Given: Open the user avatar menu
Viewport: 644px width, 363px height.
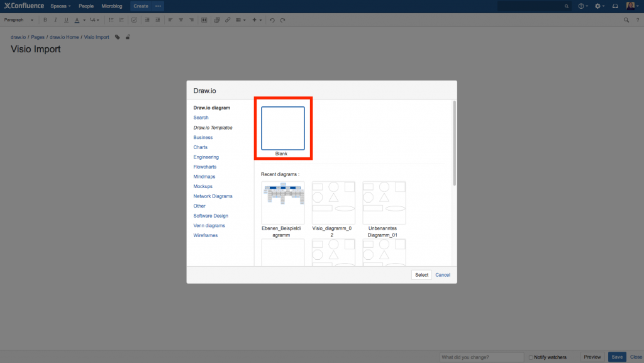Looking at the screenshot, I should click(x=633, y=6).
